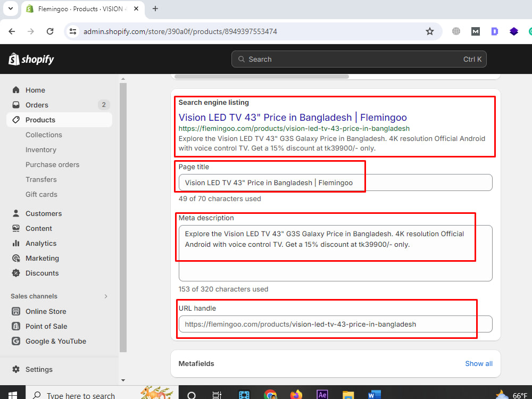Screen dimensions: 532x399
Task: Click the Orders inbox icon
Action: [x=16, y=105]
